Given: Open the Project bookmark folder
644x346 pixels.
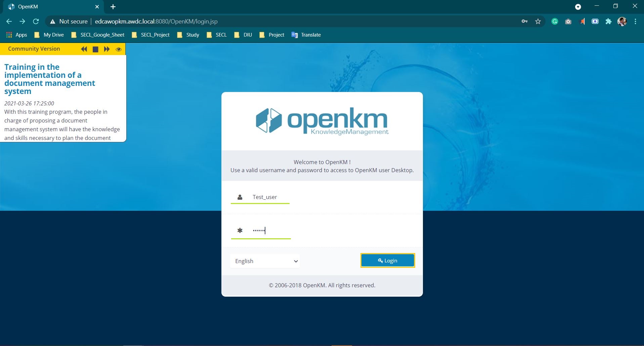Looking at the screenshot, I should tap(272, 35).
